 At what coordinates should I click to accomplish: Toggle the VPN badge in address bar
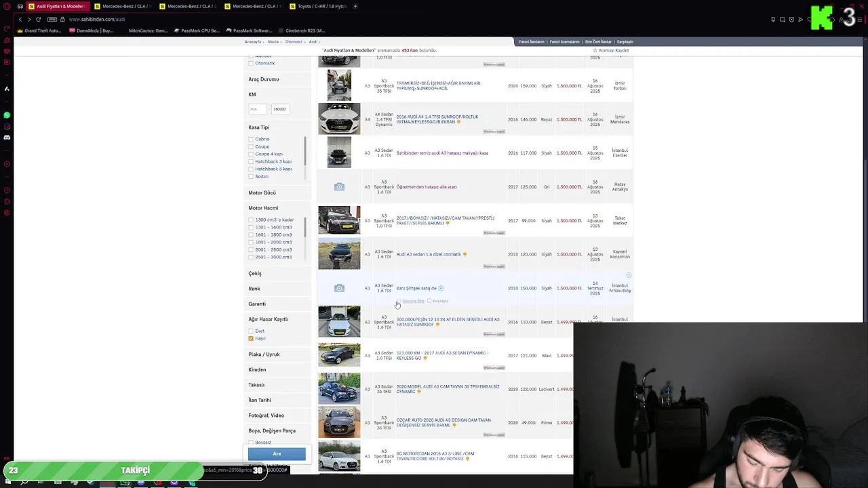coord(52,19)
